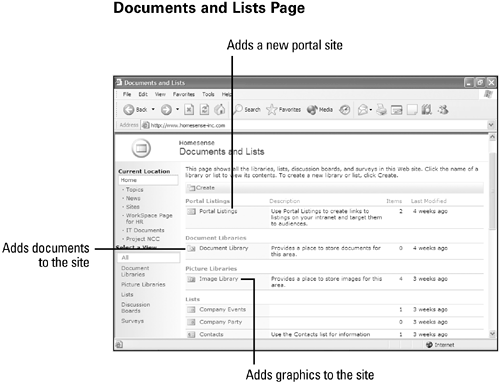Click the Refresh page icon
500x383 pixels.
pos(204,109)
